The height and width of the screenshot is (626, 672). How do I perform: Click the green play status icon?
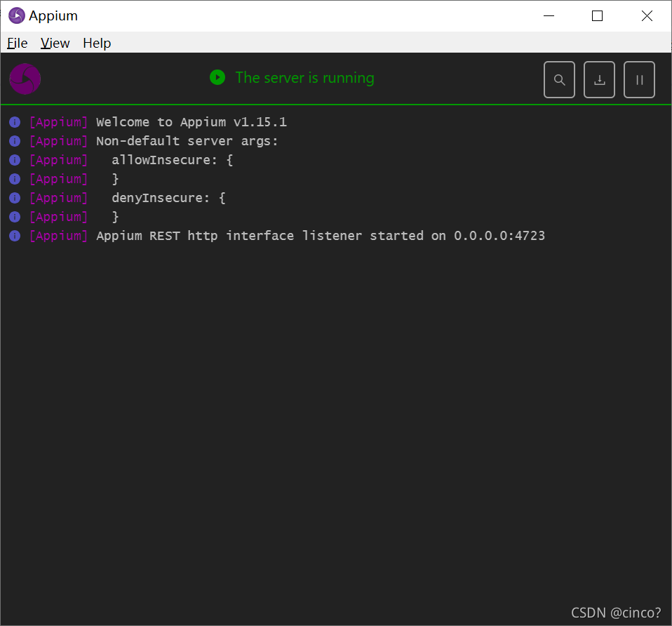tap(217, 78)
